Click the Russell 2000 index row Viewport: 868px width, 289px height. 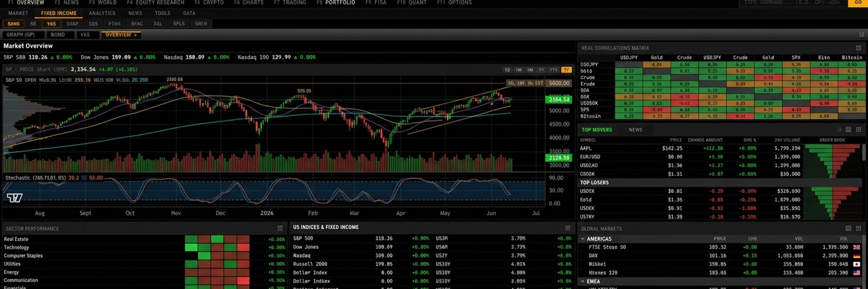coord(361,264)
